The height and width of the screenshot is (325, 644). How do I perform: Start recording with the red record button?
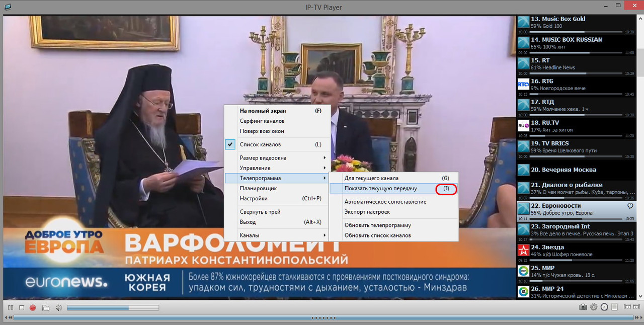point(33,307)
